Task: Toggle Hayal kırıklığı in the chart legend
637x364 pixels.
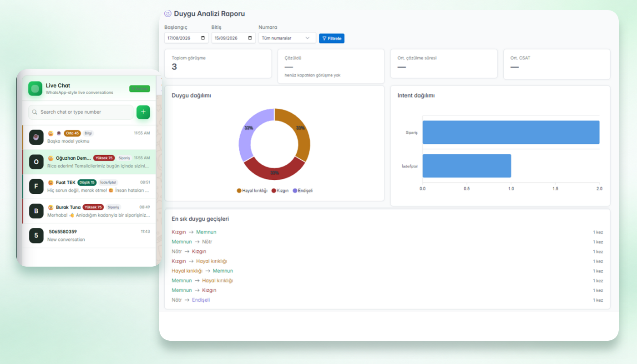Action: coord(252,191)
